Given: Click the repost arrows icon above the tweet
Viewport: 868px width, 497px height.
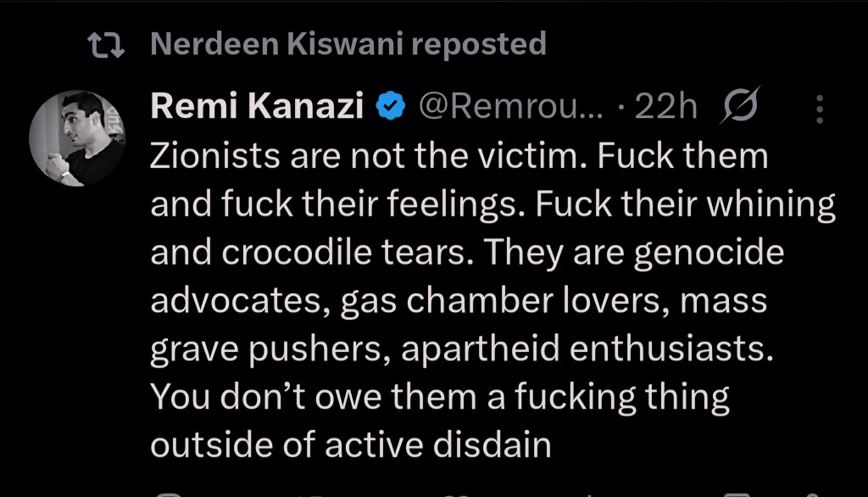Looking at the screenshot, I should point(106,46).
